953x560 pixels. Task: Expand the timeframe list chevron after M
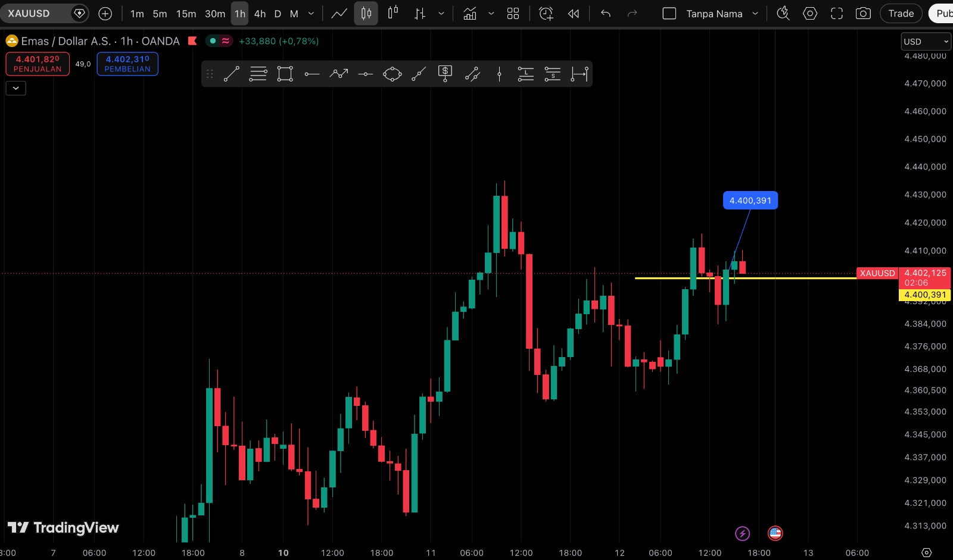311,14
